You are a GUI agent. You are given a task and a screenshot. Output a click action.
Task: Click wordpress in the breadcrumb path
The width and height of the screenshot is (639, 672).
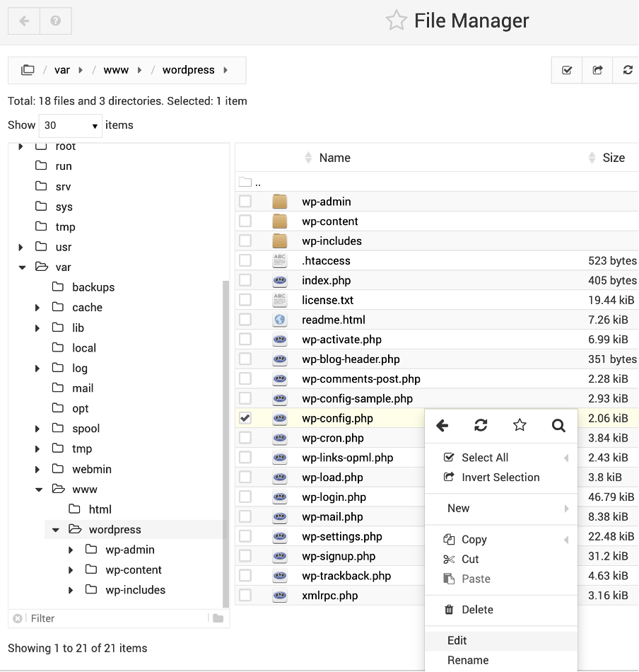pyautogui.click(x=189, y=70)
